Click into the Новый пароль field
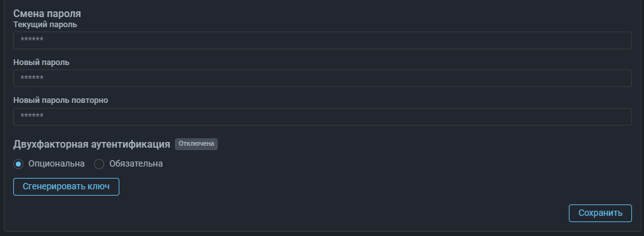The height and width of the screenshot is (236, 644). click(x=323, y=78)
